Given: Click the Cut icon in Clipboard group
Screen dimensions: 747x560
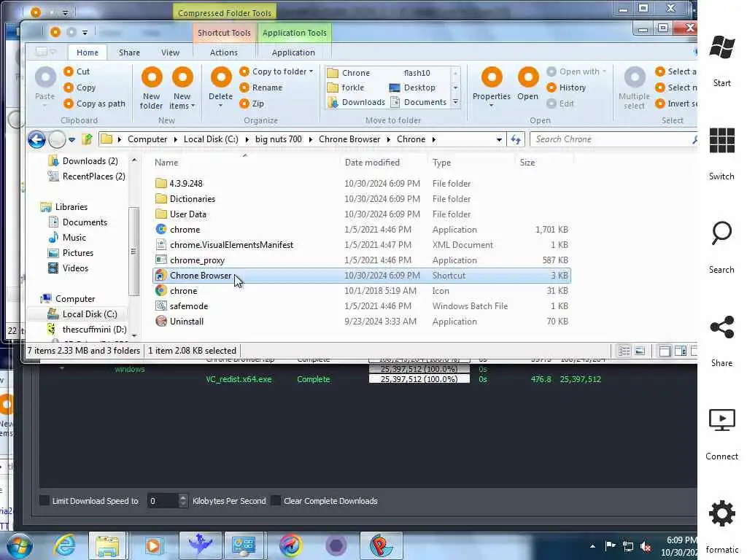Looking at the screenshot, I should pyautogui.click(x=69, y=71).
